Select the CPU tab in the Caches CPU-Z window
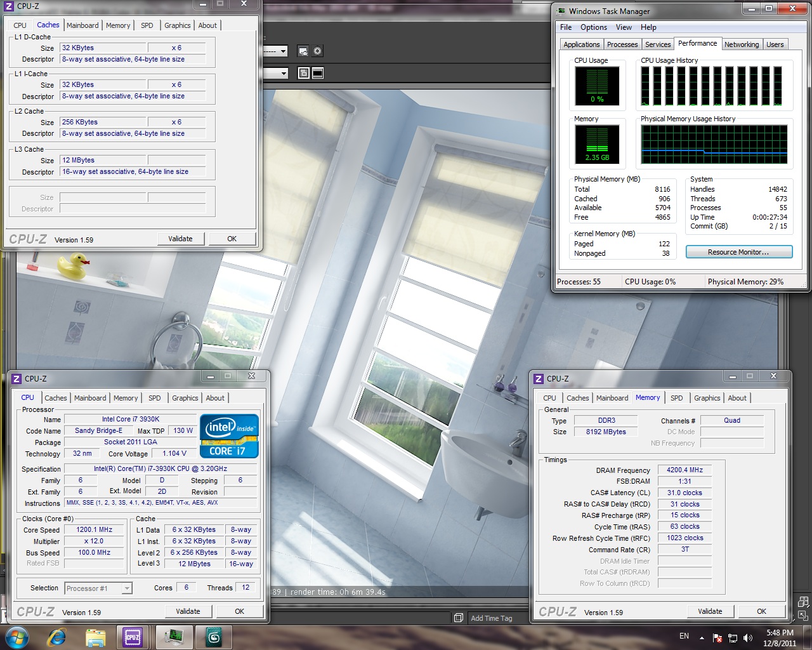Screen dimensions: 812x650 (20, 25)
